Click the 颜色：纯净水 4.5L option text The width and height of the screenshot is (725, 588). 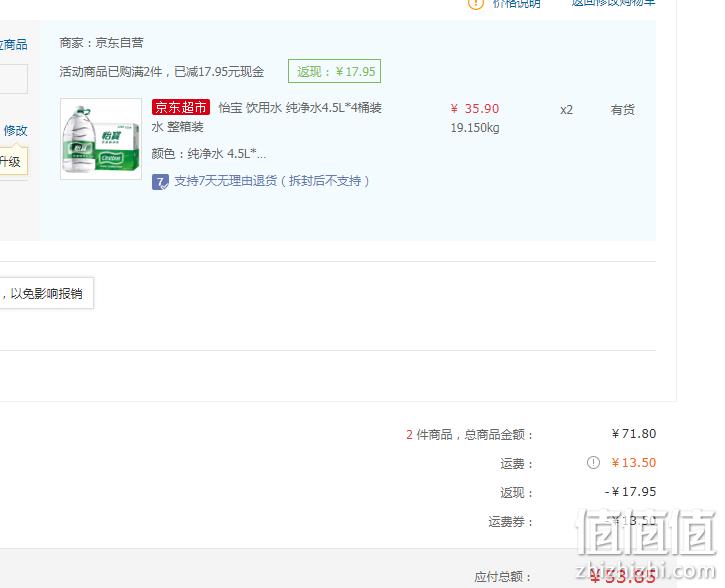pos(209,153)
